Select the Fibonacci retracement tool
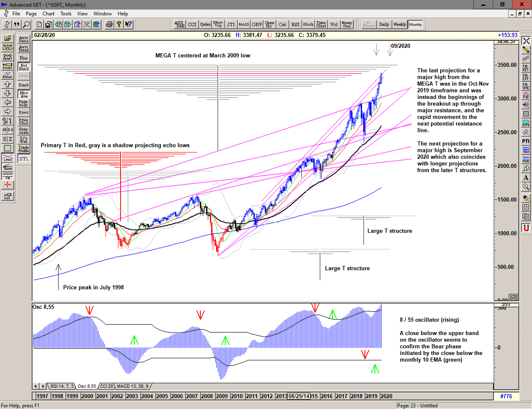The width and height of the screenshot is (532, 409). [x=526, y=68]
